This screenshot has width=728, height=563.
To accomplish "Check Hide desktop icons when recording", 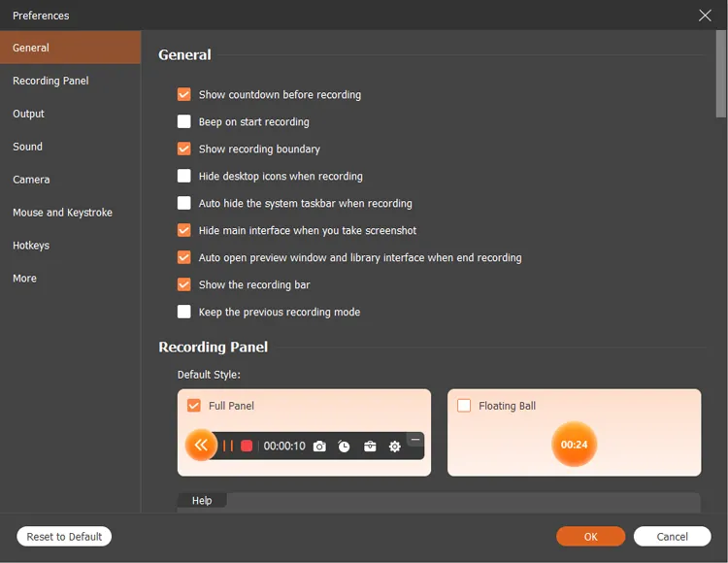I will tap(183, 177).
